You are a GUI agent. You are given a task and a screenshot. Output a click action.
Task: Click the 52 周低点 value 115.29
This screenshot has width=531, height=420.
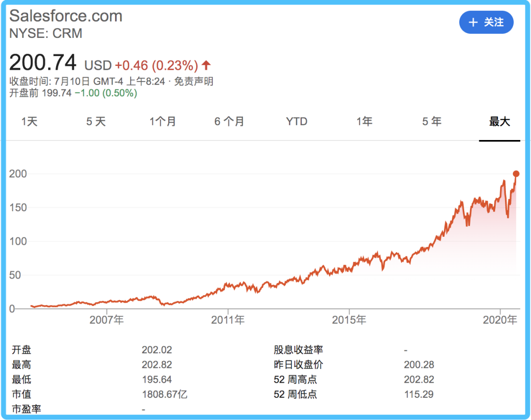(x=419, y=394)
